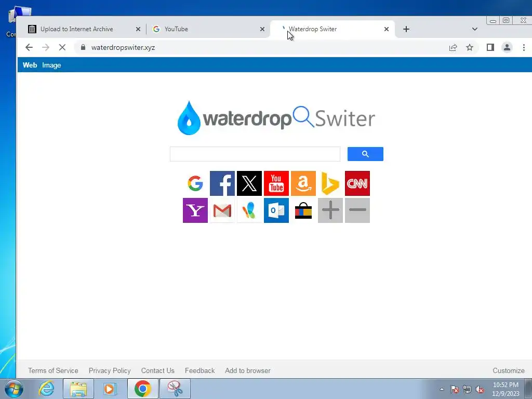Image resolution: width=532 pixels, height=399 pixels.
Task: Open the Privacy Policy link
Action: click(x=110, y=370)
